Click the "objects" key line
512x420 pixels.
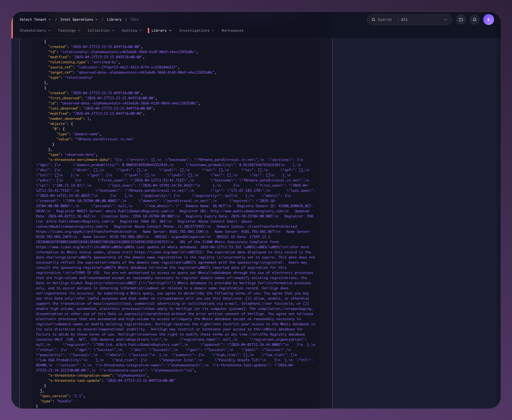(x=60, y=124)
